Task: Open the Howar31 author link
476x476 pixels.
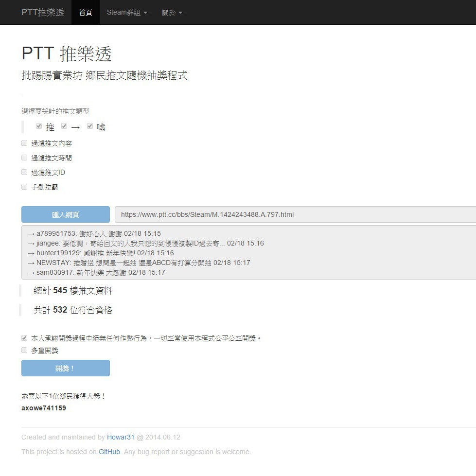Action: point(121,437)
